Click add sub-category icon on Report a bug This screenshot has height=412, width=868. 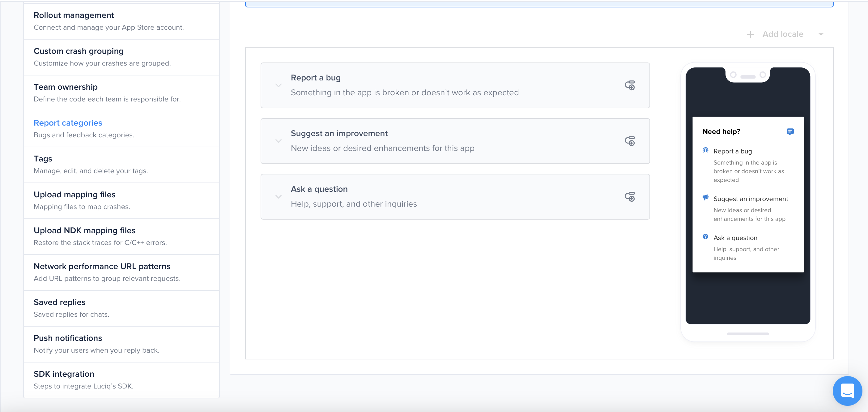click(630, 85)
